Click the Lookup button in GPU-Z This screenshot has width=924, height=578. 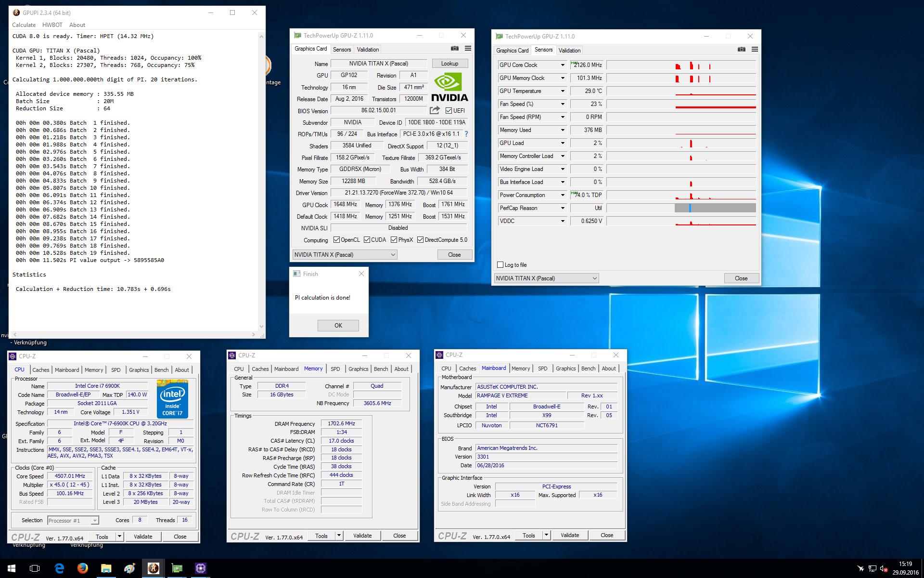[x=449, y=63]
